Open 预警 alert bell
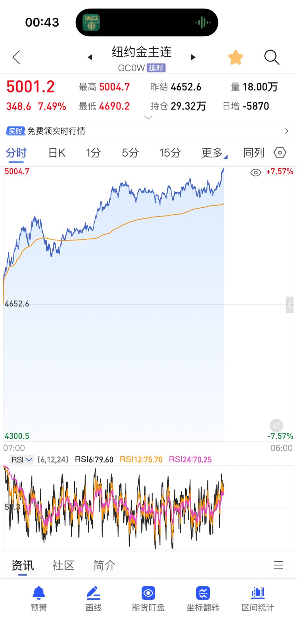Viewport: 297px width, 644px height. pyautogui.click(x=39, y=598)
